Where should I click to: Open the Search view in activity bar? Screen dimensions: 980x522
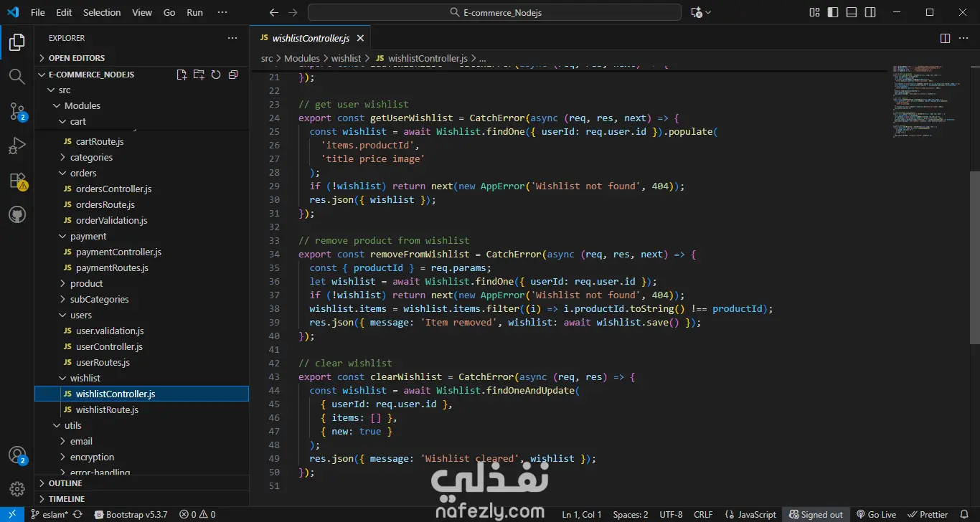17,77
